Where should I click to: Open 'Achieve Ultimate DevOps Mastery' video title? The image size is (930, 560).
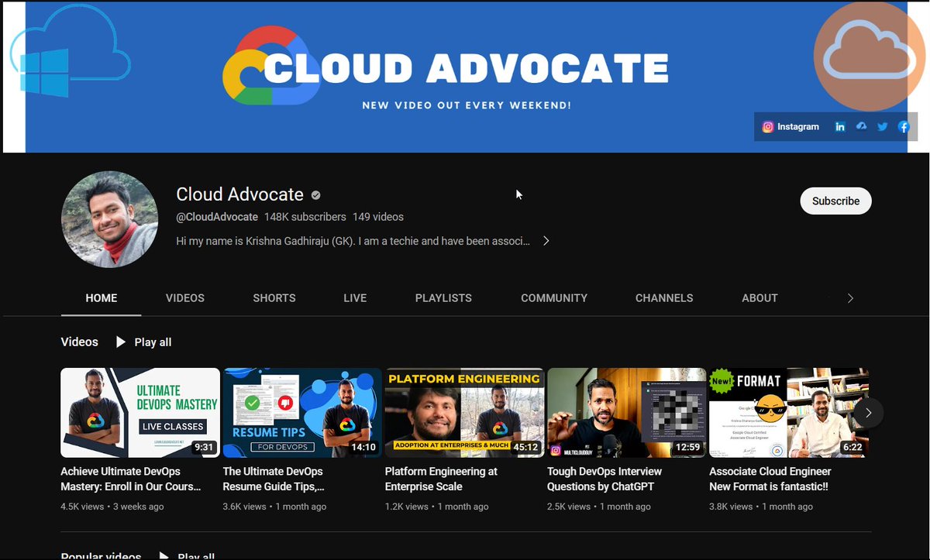tap(131, 479)
